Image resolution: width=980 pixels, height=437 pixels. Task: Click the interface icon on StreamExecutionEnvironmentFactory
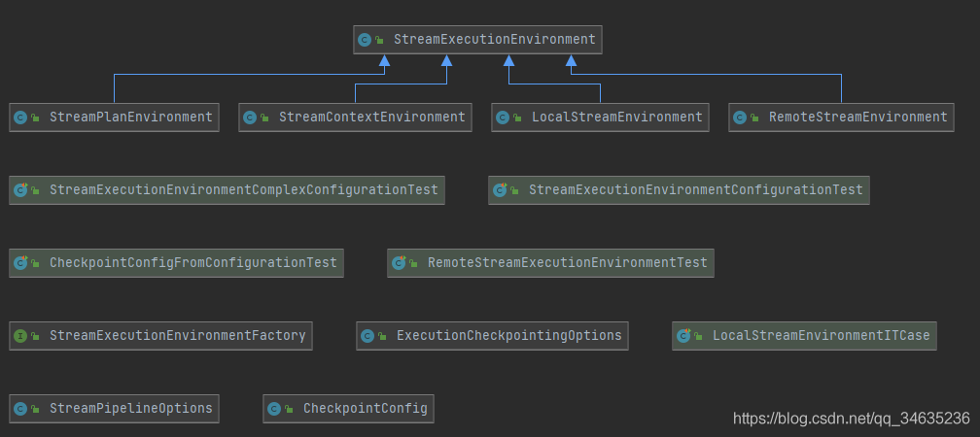[20, 336]
